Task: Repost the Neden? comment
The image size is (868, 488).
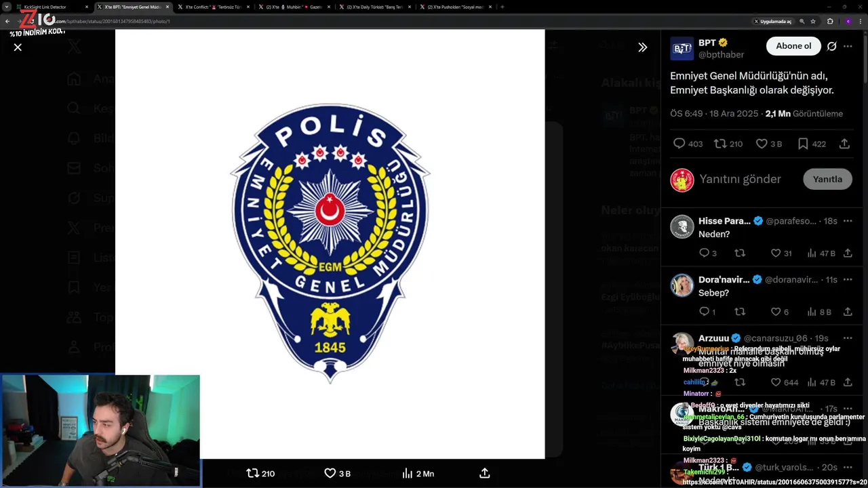Action: tap(740, 253)
